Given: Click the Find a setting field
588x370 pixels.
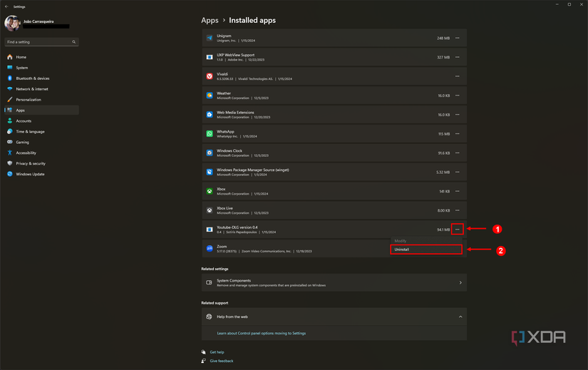Looking at the screenshot, I should click(x=41, y=42).
